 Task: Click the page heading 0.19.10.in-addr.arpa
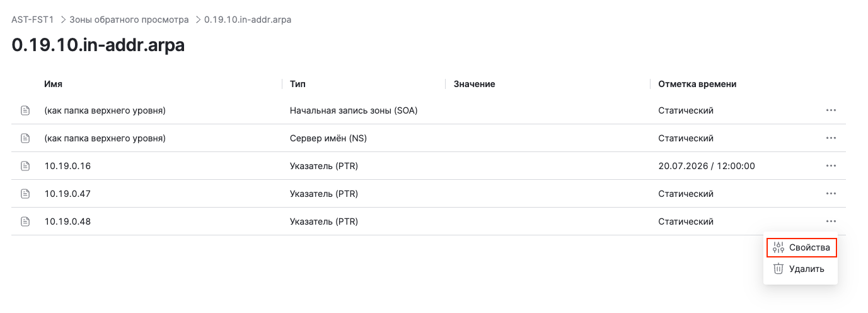pos(98,45)
